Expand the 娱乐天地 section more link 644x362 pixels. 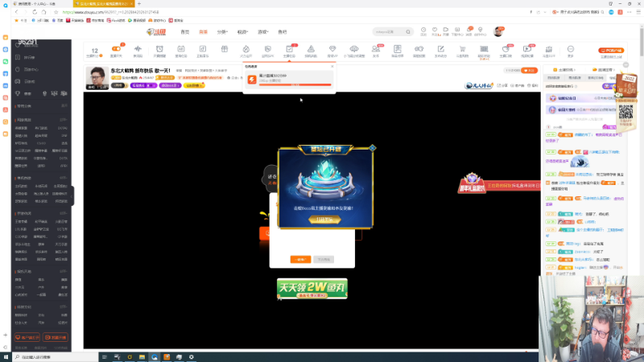(x=64, y=271)
